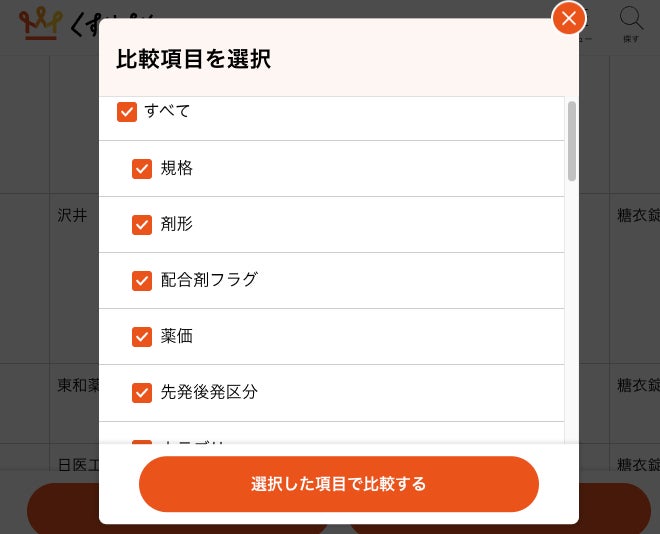Viewport: 660px width, 534px height.
Task: Select the 東和薬 table cell
Action: click(x=77, y=385)
